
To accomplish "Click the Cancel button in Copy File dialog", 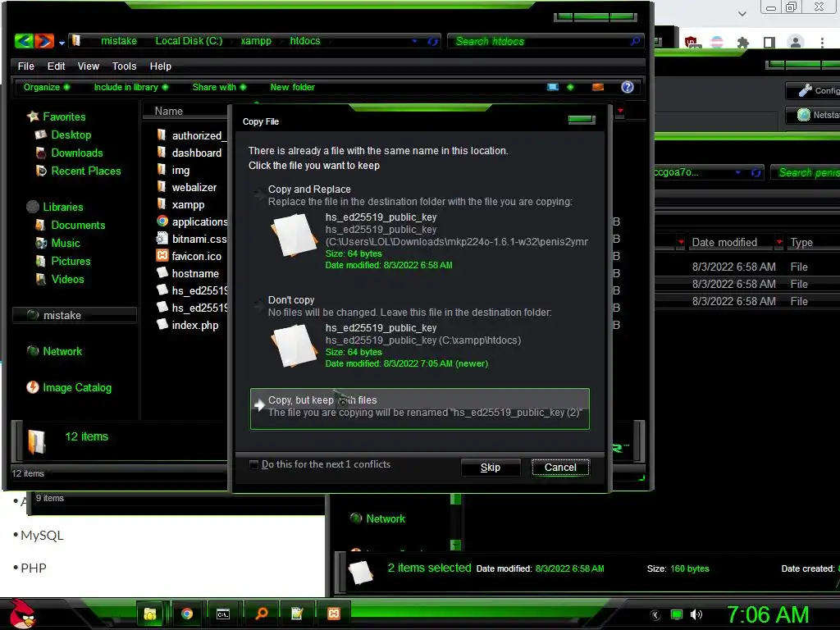I will (560, 468).
